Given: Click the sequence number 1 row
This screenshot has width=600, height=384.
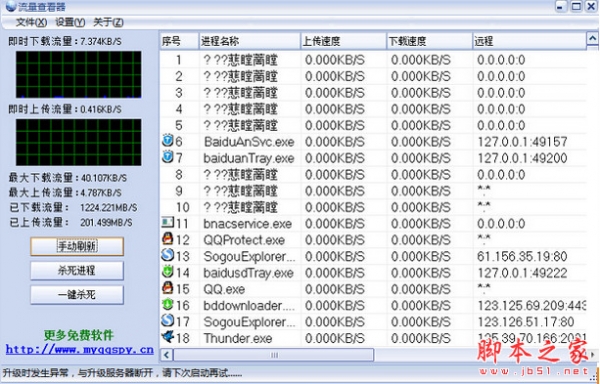Looking at the screenshot, I should pos(373,60).
